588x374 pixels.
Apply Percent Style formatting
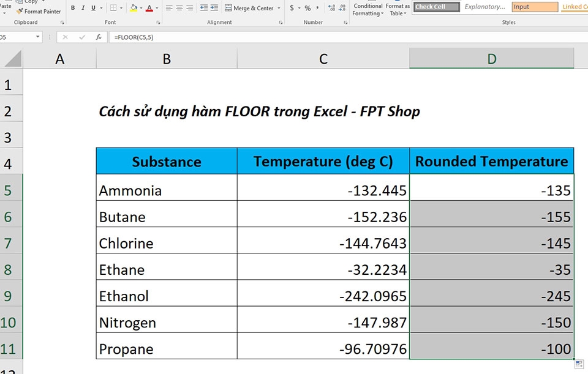tap(306, 8)
